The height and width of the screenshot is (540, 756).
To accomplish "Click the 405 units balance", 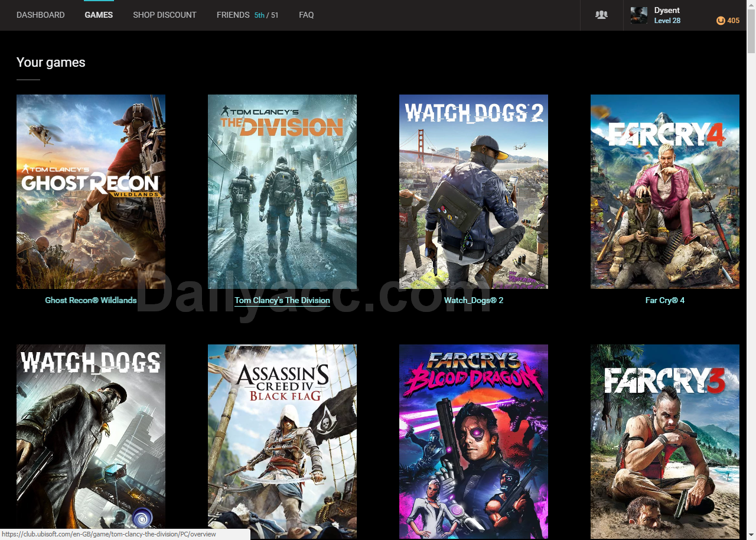I will (x=733, y=21).
